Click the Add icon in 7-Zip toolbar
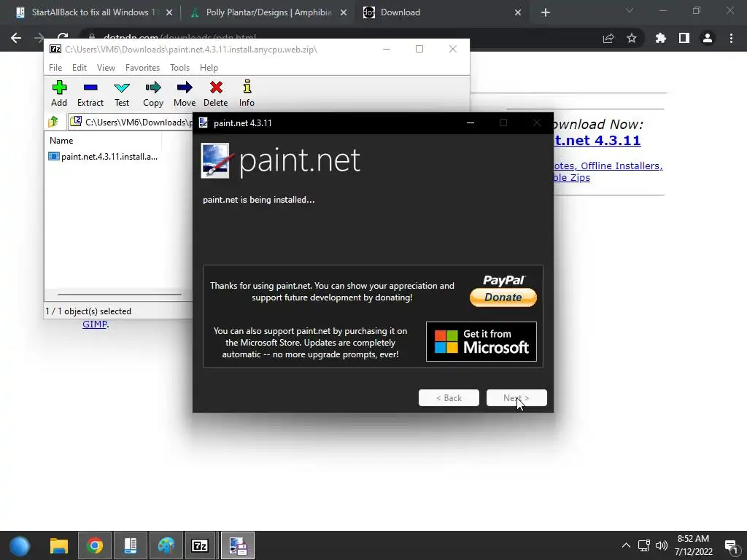Viewport: 747px width, 560px height. [x=59, y=93]
